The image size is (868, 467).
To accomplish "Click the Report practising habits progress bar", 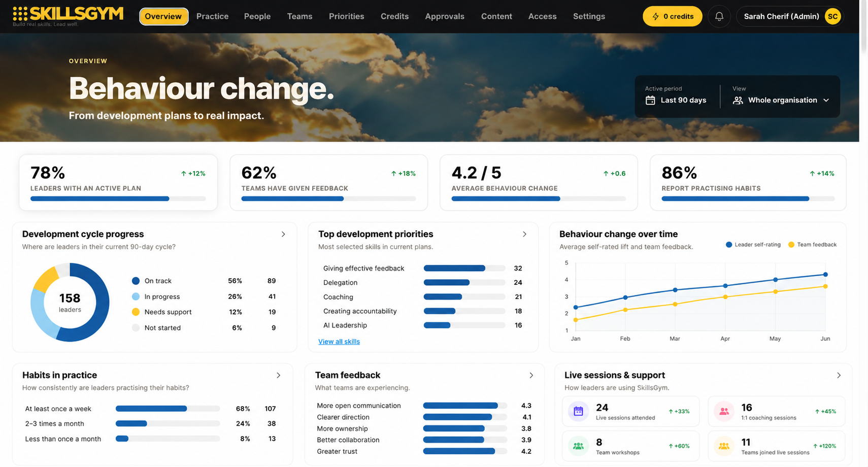I will pos(748,199).
